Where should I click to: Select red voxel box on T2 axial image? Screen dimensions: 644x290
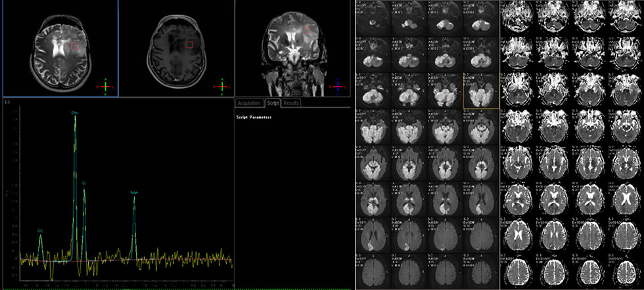[75, 46]
